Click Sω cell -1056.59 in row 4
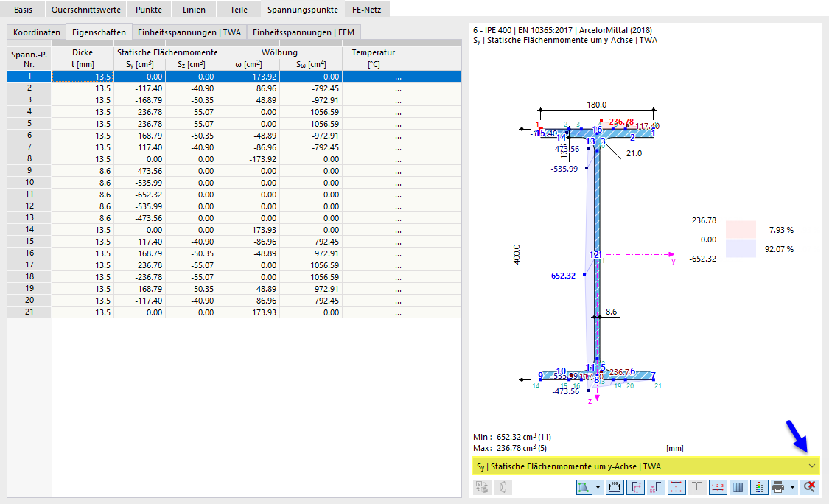 (x=311, y=112)
